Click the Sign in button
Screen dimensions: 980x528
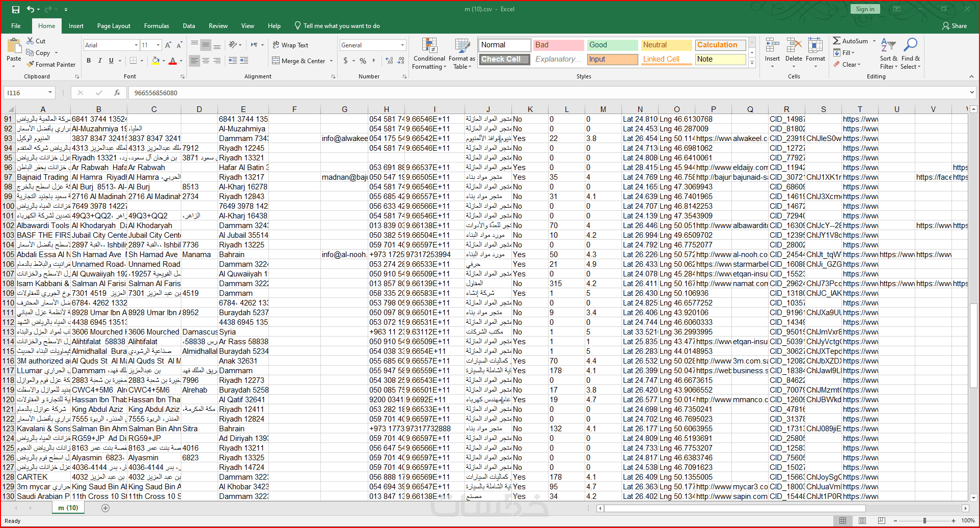[865, 9]
